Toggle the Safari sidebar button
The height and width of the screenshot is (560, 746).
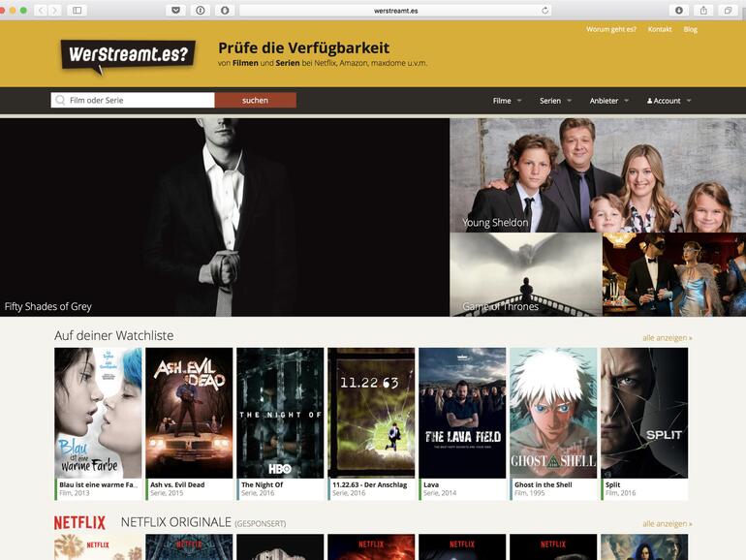[78, 10]
